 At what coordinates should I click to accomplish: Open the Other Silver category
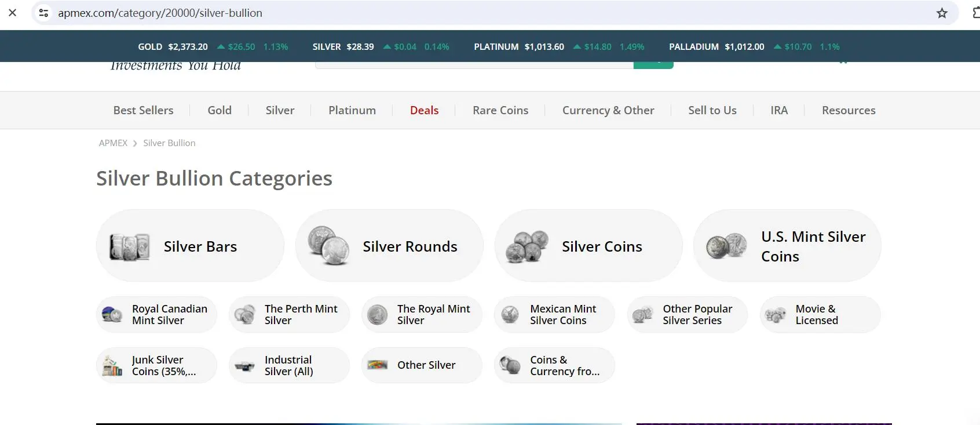(422, 366)
